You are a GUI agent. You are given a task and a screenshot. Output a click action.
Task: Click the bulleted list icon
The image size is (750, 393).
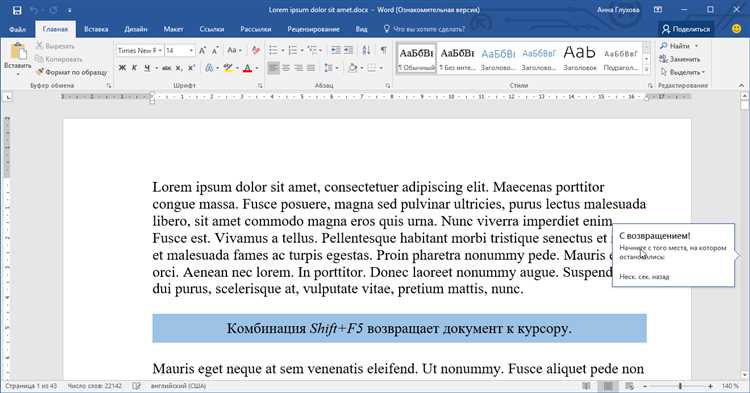click(x=273, y=50)
